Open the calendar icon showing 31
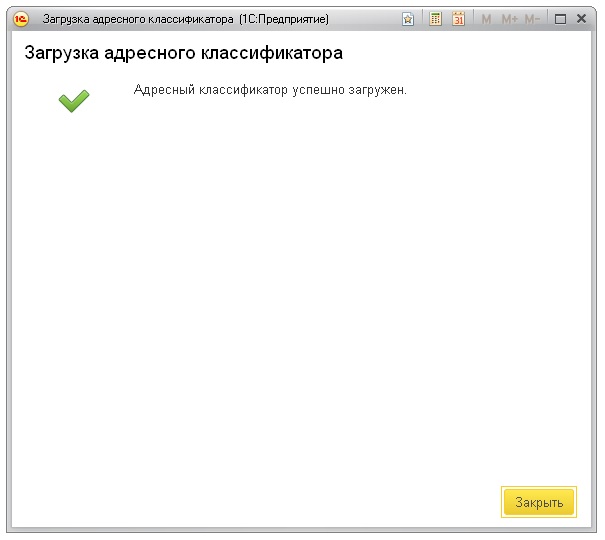The image size is (605, 540). (458, 19)
